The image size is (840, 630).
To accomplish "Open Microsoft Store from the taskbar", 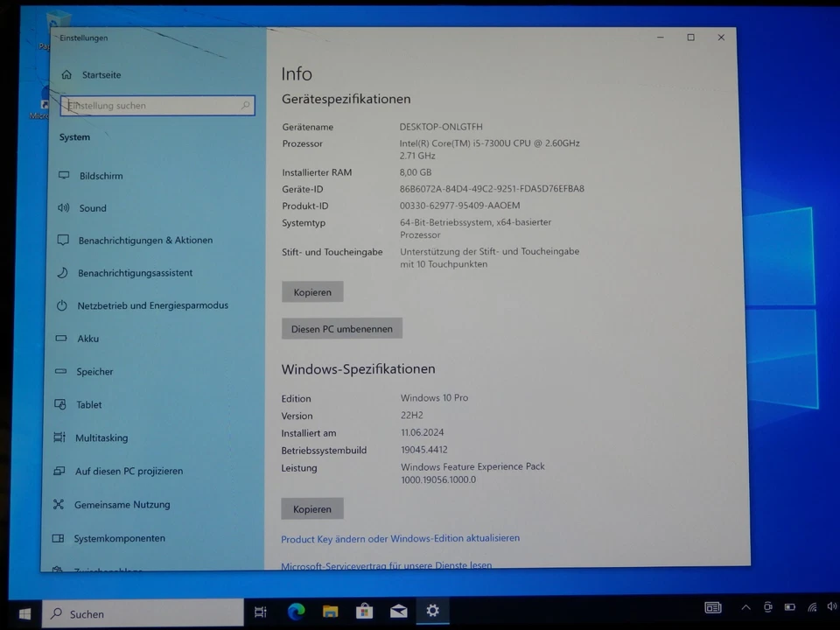I will pos(364,611).
